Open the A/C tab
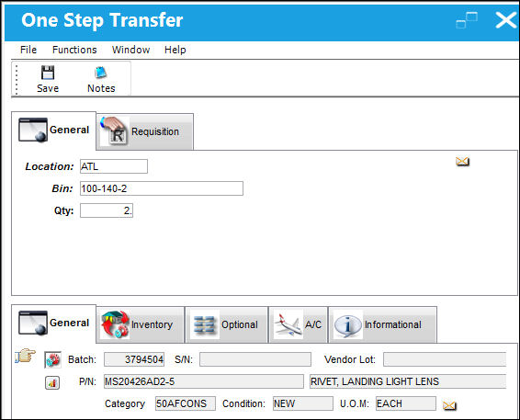The height and width of the screenshot is (420, 520). point(299,324)
